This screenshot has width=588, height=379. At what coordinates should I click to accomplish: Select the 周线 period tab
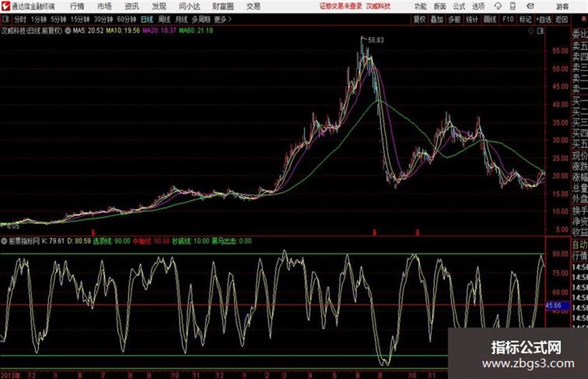pos(164,19)
